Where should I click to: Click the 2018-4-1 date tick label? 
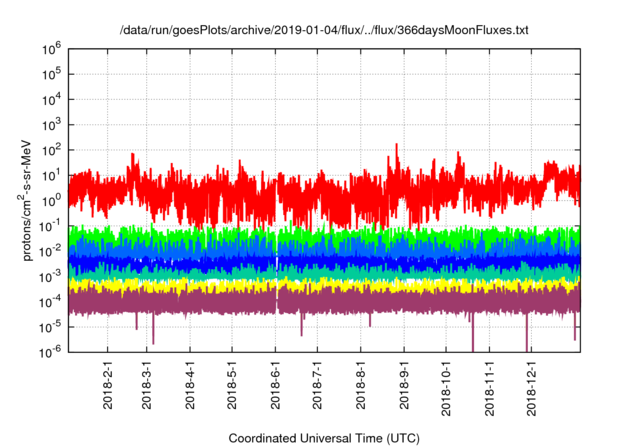(190, 385)
